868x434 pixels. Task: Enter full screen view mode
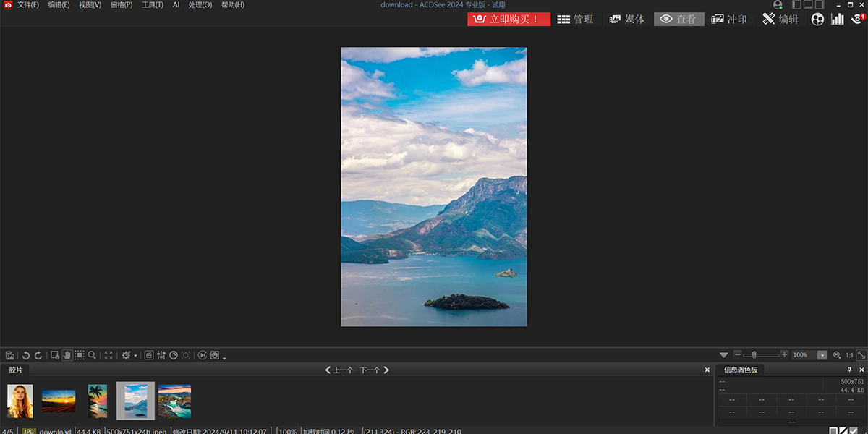[109, 355]
